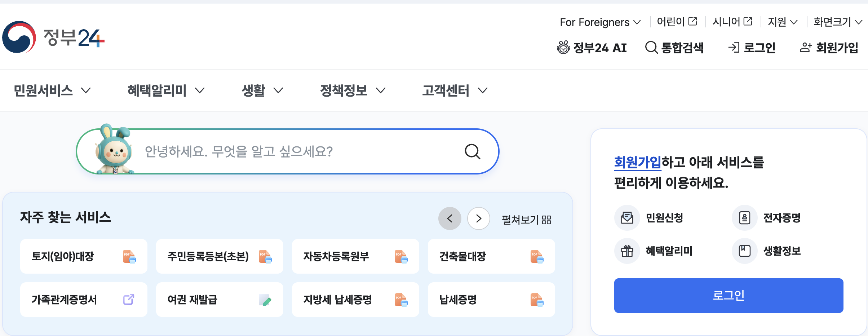Open the 생활정보 icon
This screenshot has height=336, width=868.
[745, 251]
